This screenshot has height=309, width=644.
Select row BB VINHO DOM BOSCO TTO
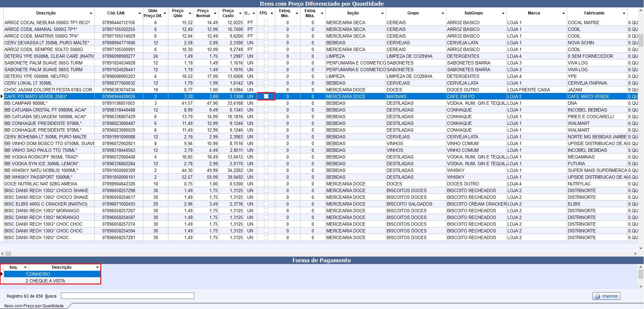[321, 143]
